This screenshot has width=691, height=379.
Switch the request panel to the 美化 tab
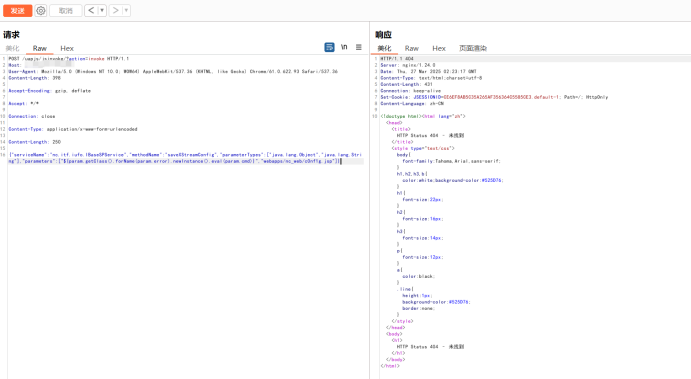click(12, 48)
